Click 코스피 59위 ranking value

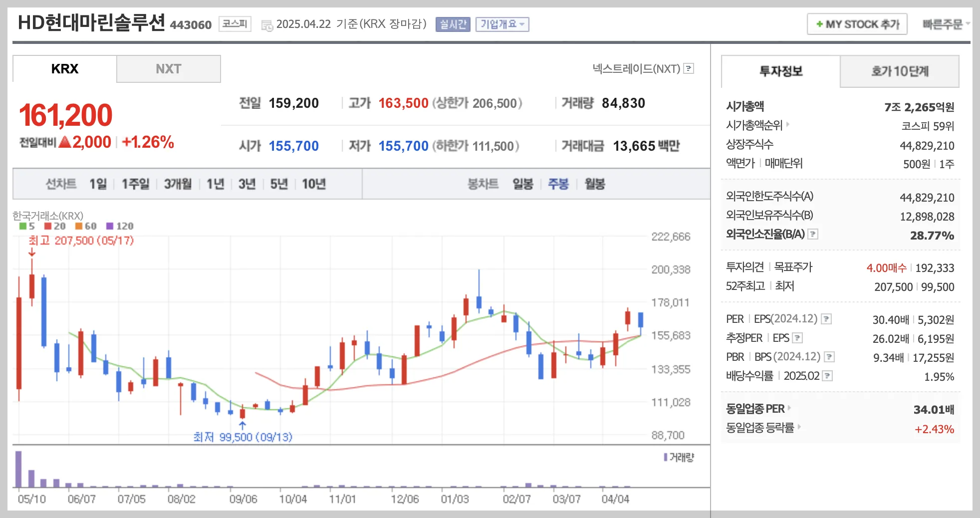click(x=928, y=126)
